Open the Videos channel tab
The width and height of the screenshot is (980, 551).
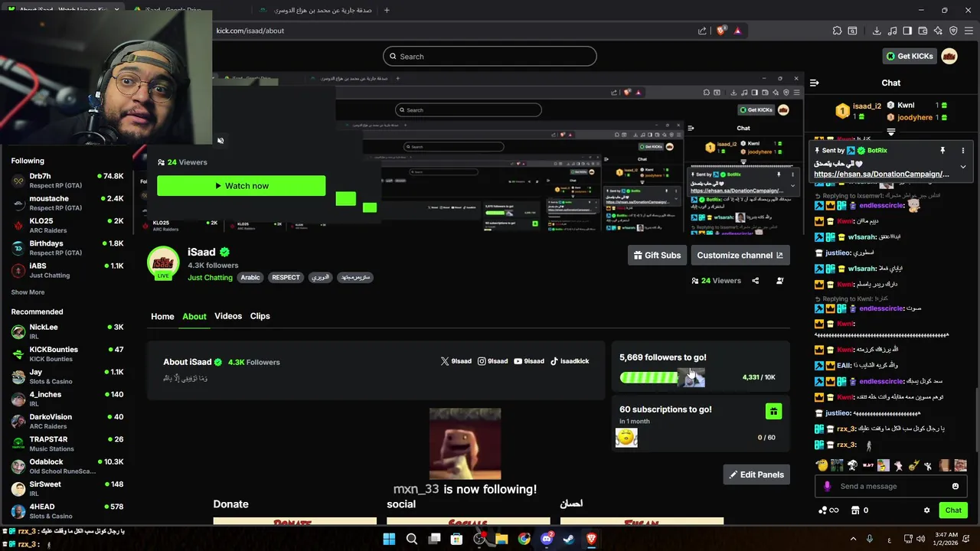228,316
